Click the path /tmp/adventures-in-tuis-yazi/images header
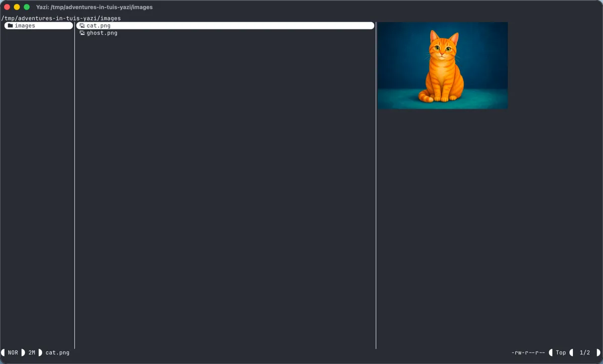The height and width of the screenshot is (364, 603). (61, 18)
